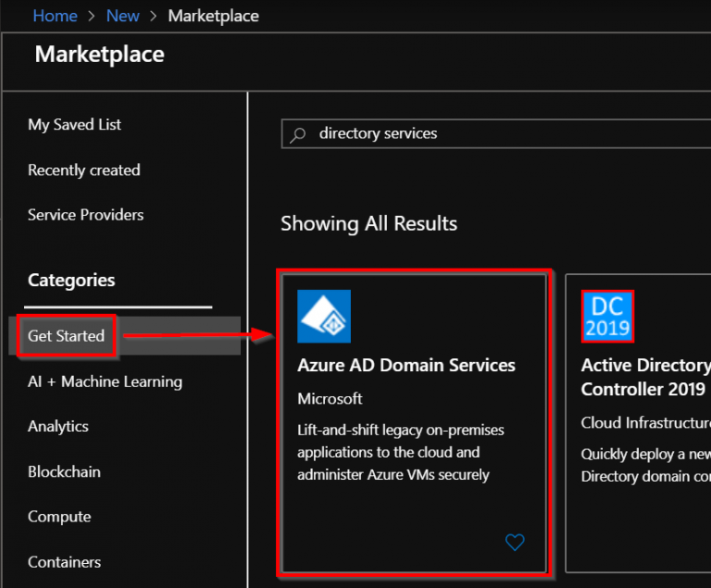
Task: Click the Marketplace page title
Action: click(99, 55)
